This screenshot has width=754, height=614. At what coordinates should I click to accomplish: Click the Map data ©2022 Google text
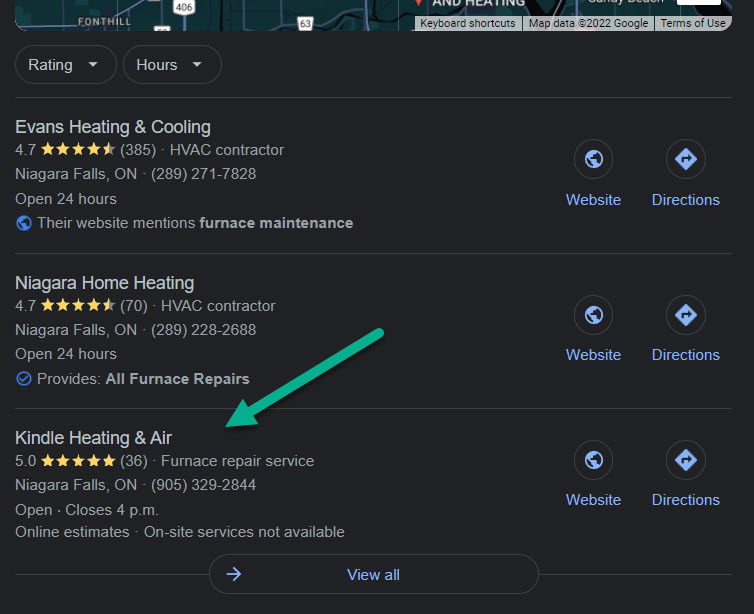pyautogui.click(x=588, y=23)
